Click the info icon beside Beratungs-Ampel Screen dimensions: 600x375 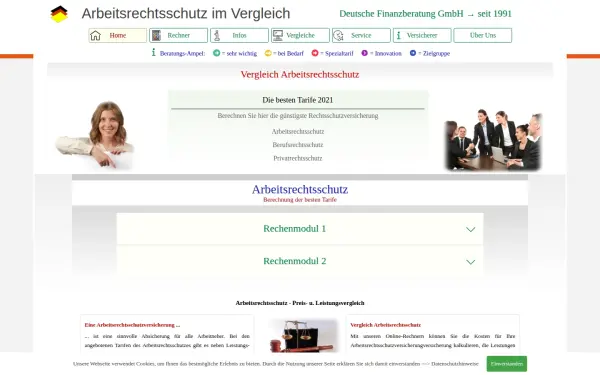pyautogui.click(x=153, y=52)
